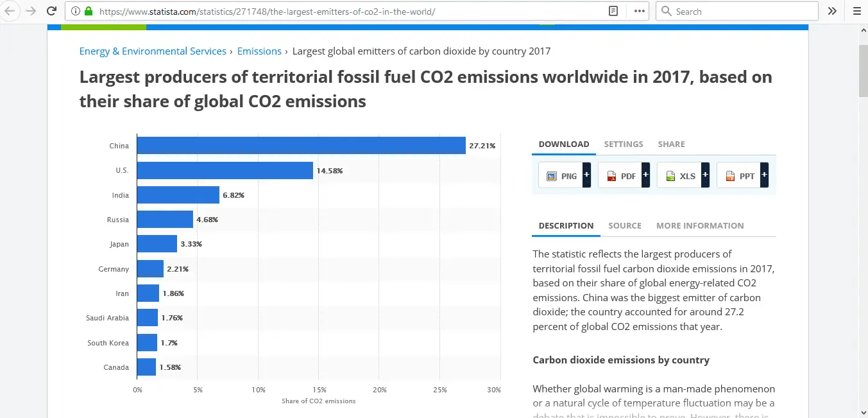The image size is (868, 418).
Task: Open the Firefox hamburger menu
Action: coord(856,11)
